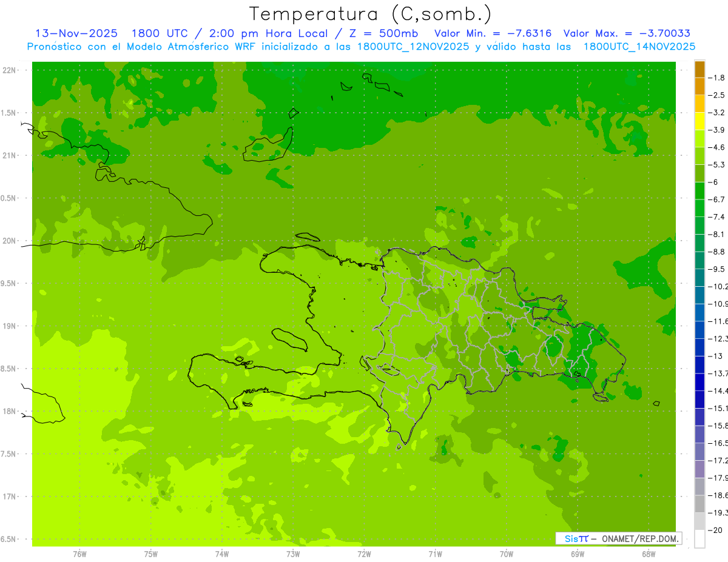Click the '-8.8' colorbar label

(x=718, y=252)
